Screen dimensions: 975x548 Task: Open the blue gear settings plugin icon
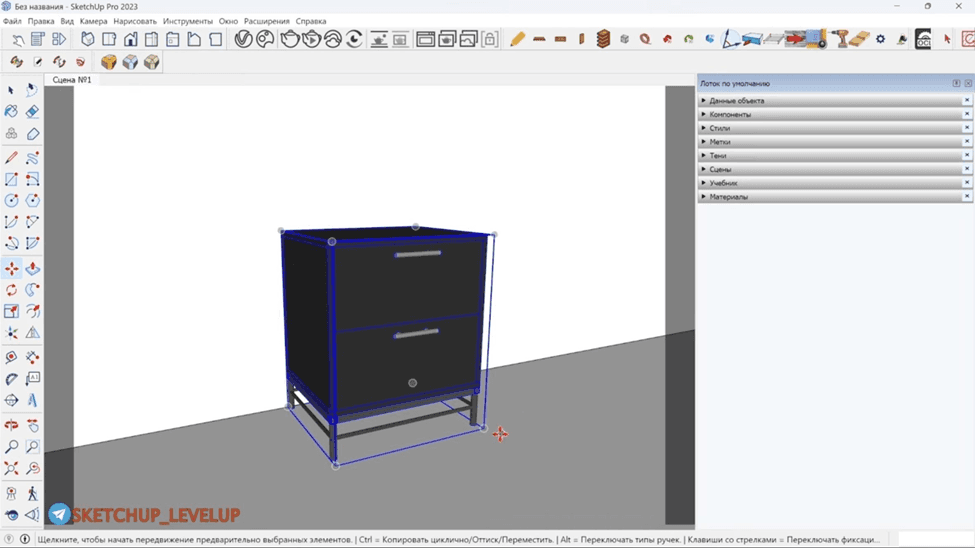[880, 39]
